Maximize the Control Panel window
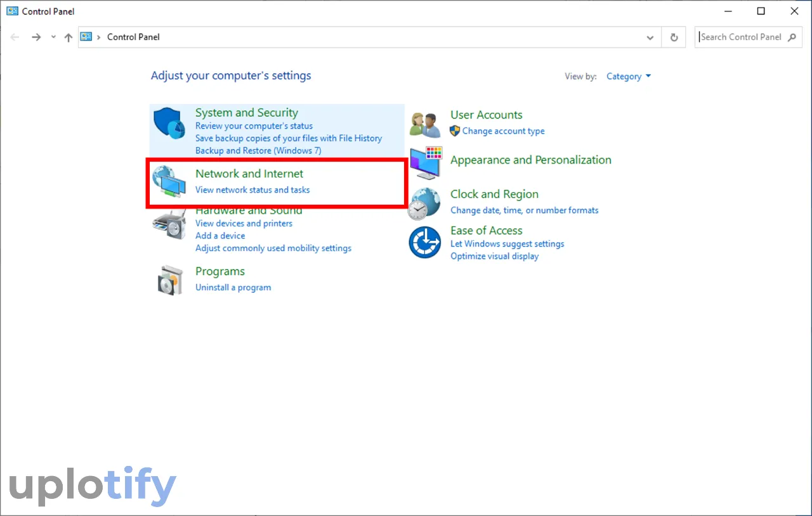Screen dimensions: 812x516 click(x=761, y=11)
